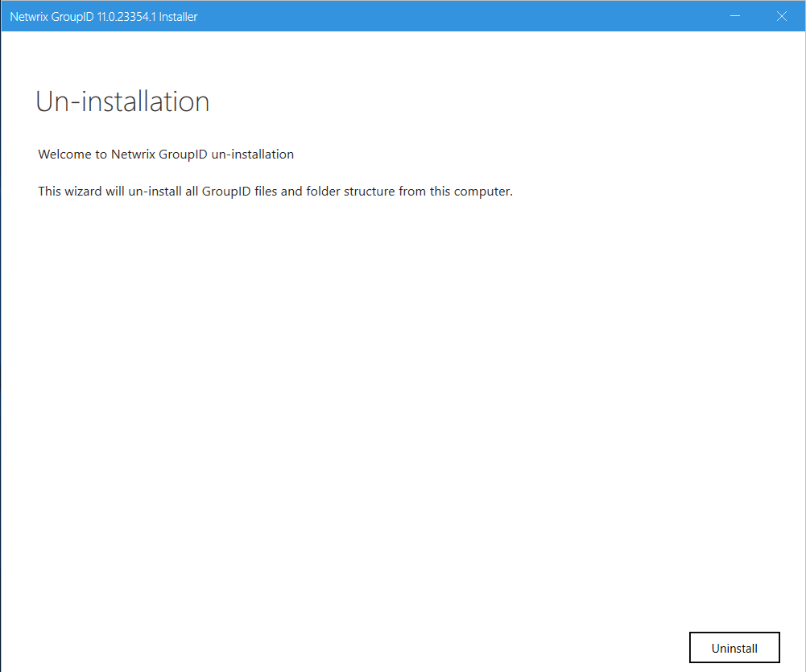
Task: Select the Un-installation heading
Action: tap(122, 101)
